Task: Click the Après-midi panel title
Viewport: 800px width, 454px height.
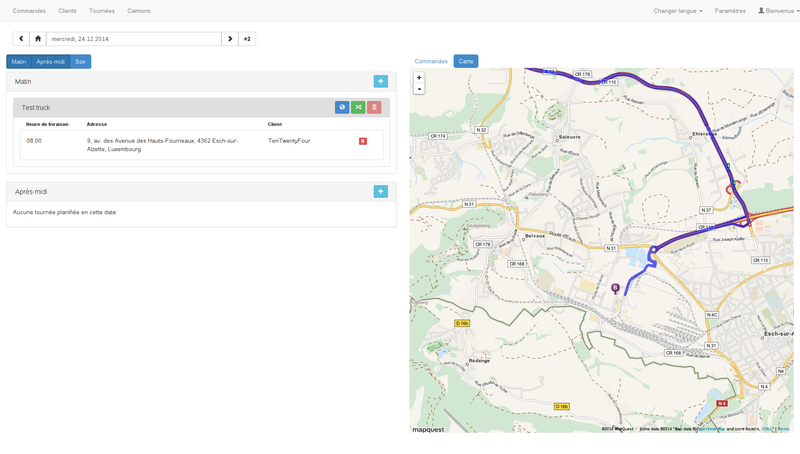Action: [31, 192]
